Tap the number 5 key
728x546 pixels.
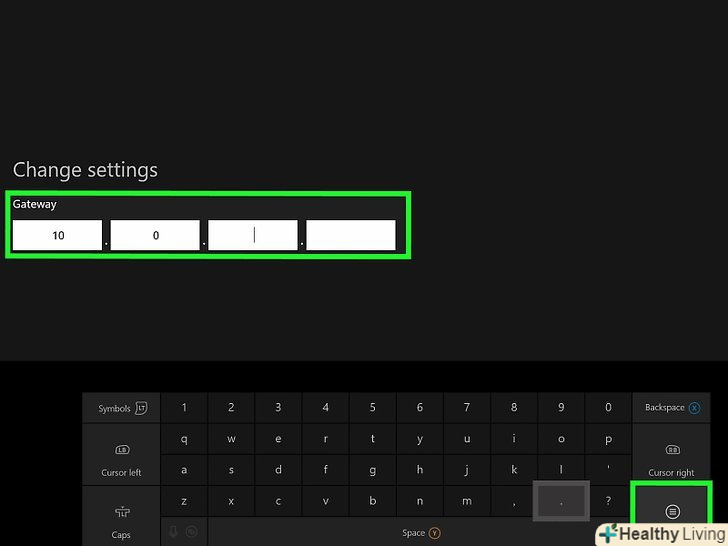click(x=372, y=408)
